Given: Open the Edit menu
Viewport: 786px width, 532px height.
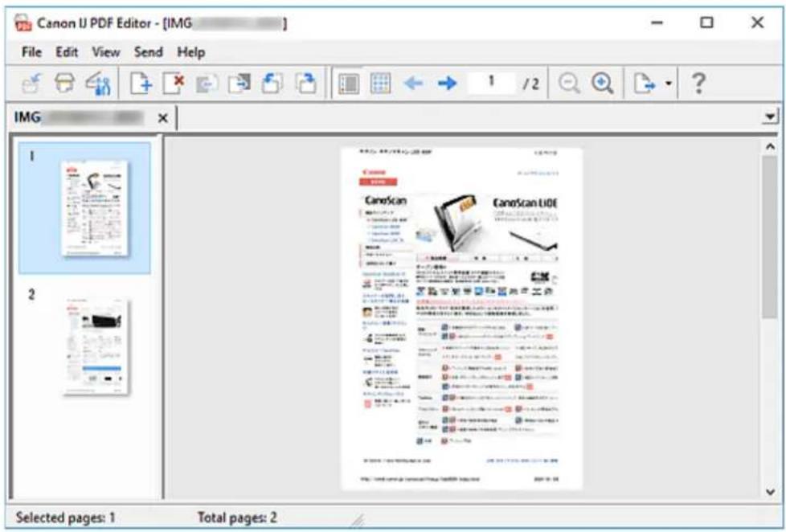Looking at the screenshot, I should click(67, 52).
